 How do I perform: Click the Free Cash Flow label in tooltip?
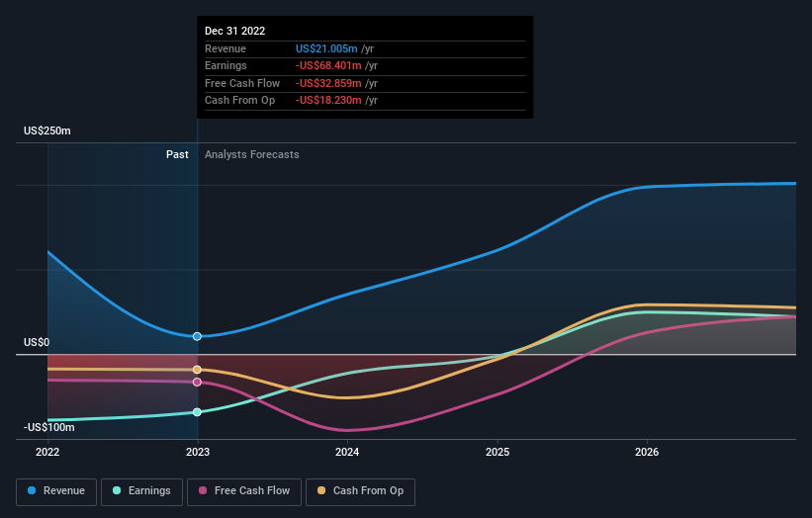[242, 83]
